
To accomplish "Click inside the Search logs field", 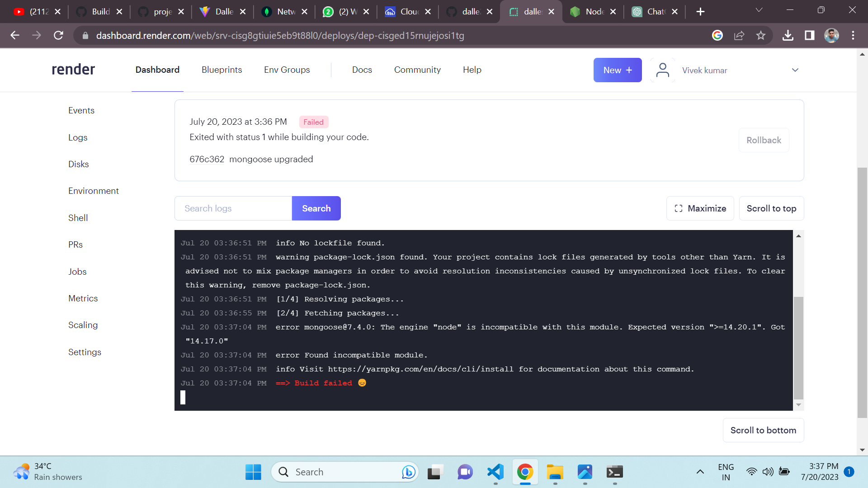I will (x=233, y=208).
